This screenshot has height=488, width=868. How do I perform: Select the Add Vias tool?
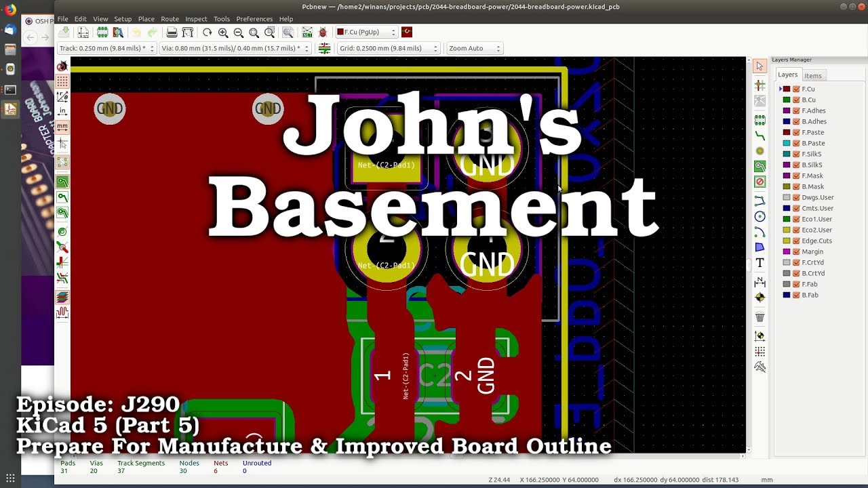[759, 151]
